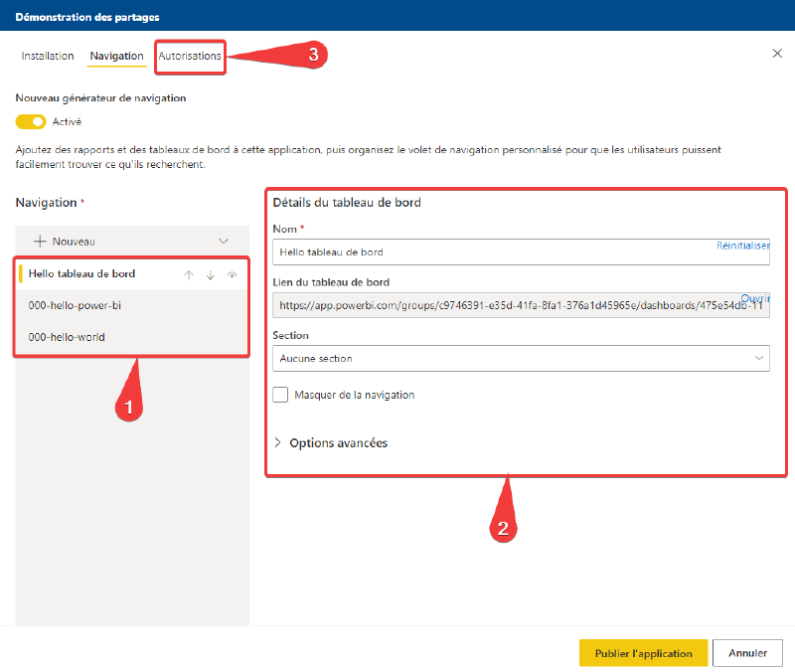795x672 pixels.
Task: Click the Lien du tableau de bord field
Action: pos(521,305)
